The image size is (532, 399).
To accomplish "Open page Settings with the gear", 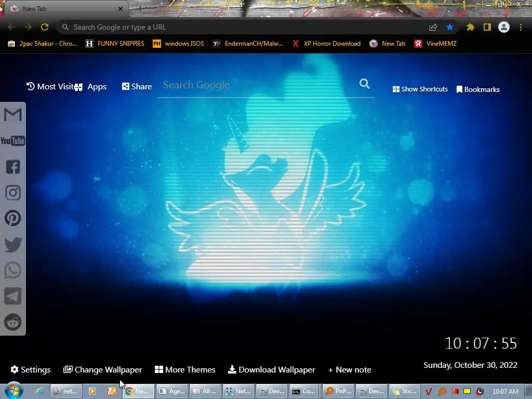I will (x=31, y=369).
